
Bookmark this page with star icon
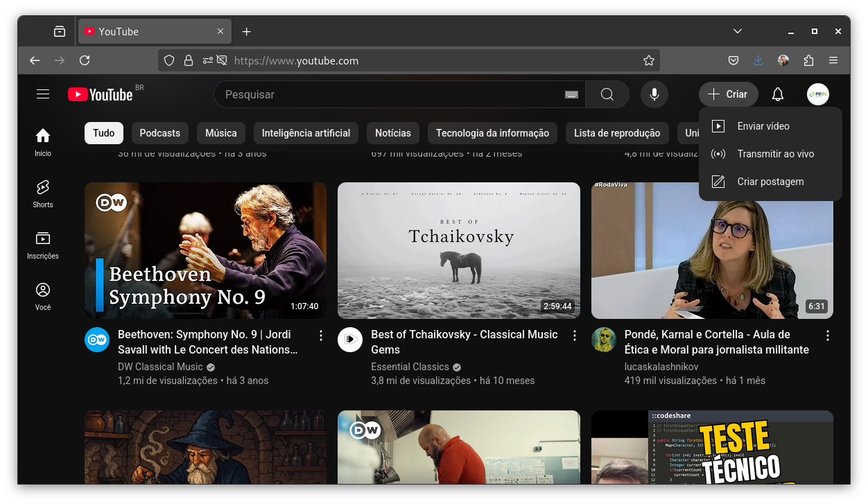[648, 60]
